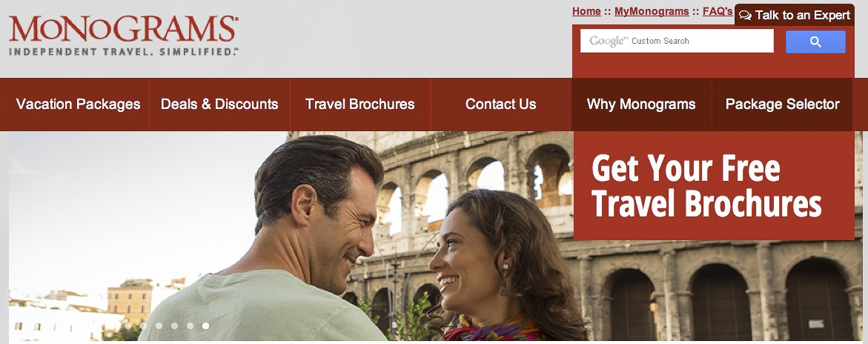Click the blue magnifier search button
Viewport: 868px width, 344px height.
[815, 42]
